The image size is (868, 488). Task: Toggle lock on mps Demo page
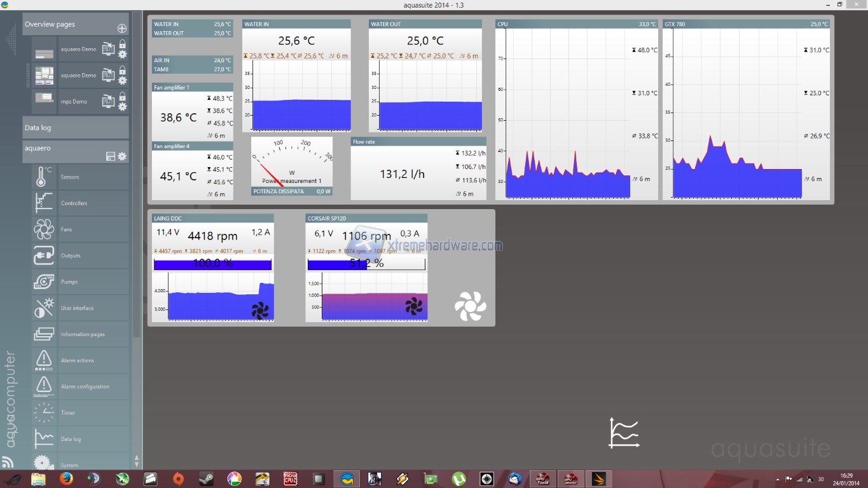click(122, 97)
